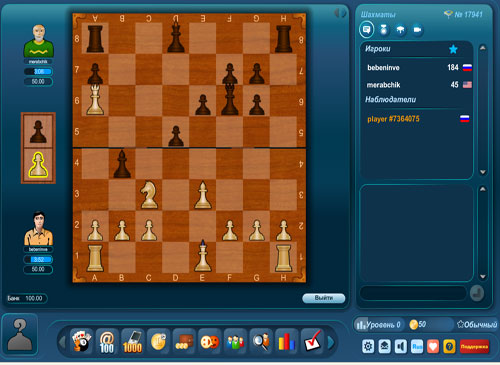
Task: Select the white knight on C3
Action: tap(149, 195)
